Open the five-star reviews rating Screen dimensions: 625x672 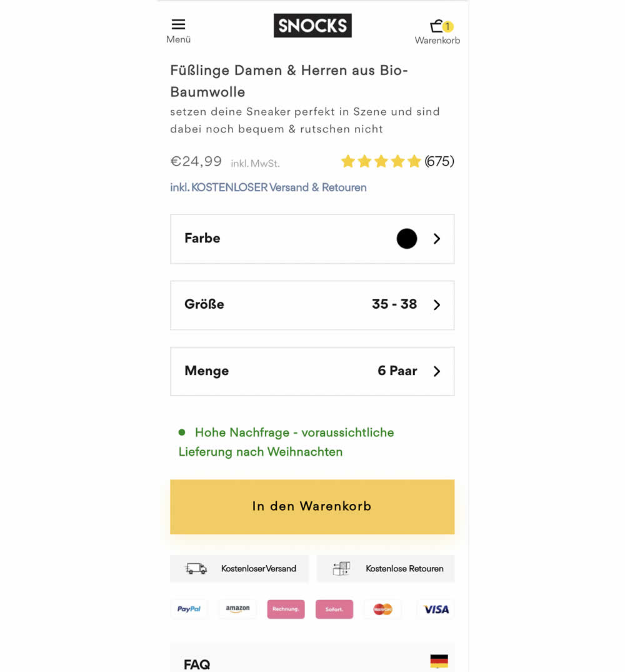381,162
